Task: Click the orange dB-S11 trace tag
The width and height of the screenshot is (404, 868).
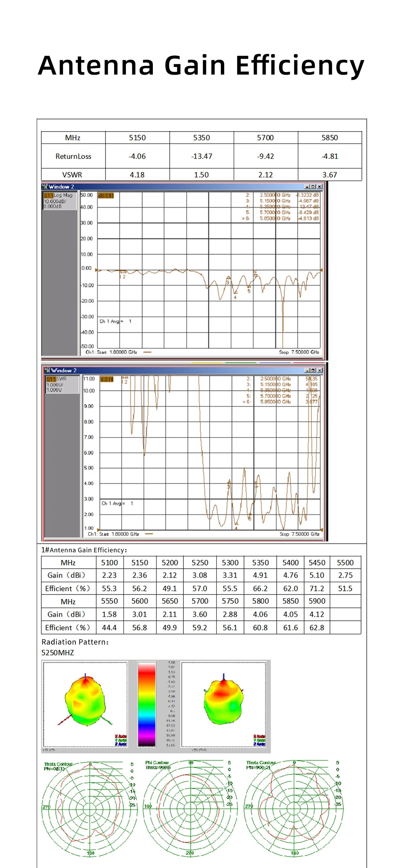Action: coord(106,196)
